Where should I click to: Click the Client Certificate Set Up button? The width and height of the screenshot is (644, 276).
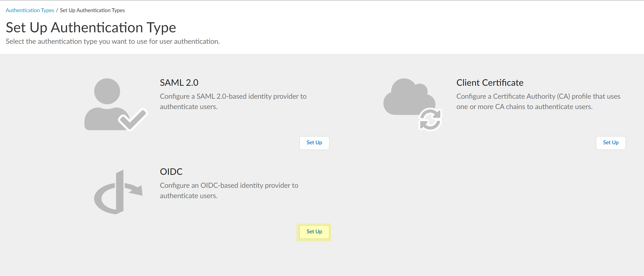(611, 143)
